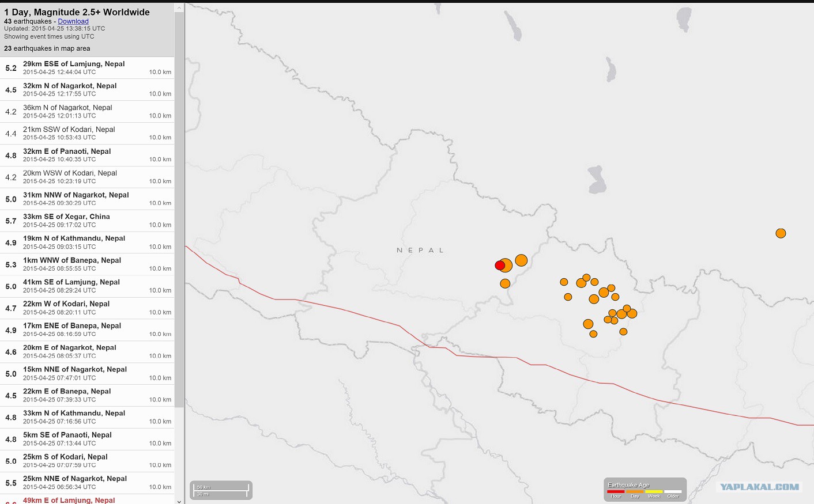This screenshot has width=814, height=504.
Task: Select the '22km E of Banepa, Nepal' earthquake
Action: pos(87,396)
